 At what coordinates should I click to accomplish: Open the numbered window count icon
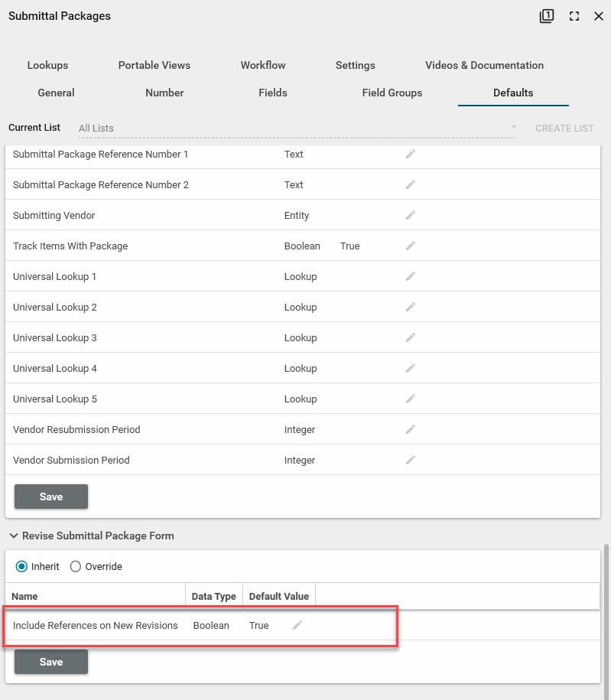[x=546, y=16]
